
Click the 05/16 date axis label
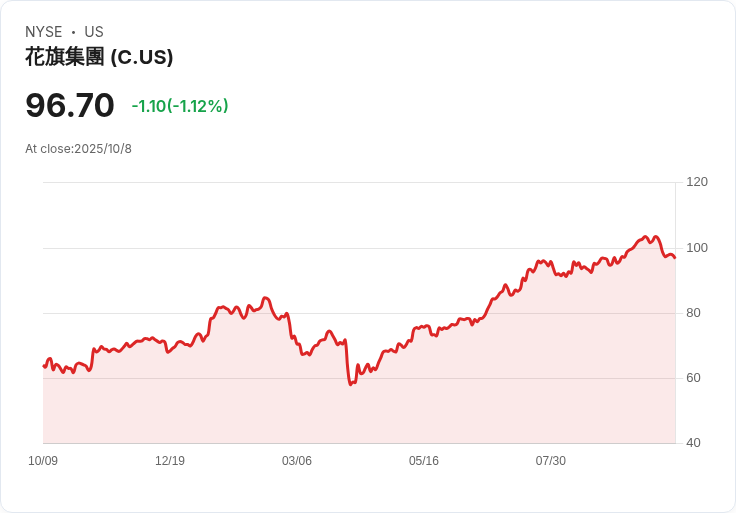tap(424, 460)
